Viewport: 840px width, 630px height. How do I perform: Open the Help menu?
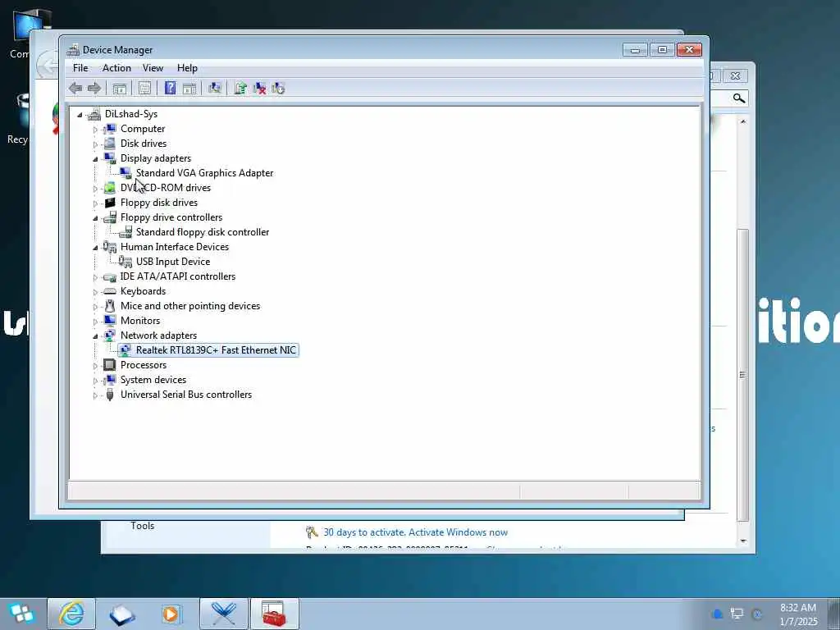187,68
